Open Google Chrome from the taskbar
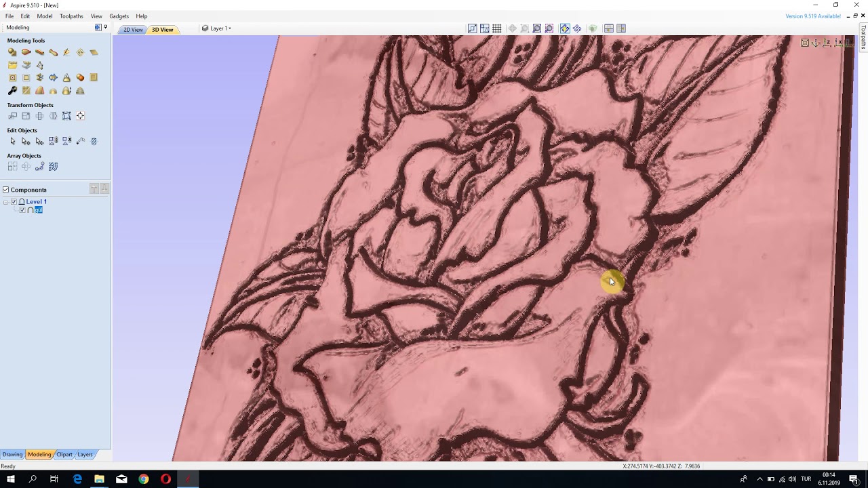 [x=144, y=479]
